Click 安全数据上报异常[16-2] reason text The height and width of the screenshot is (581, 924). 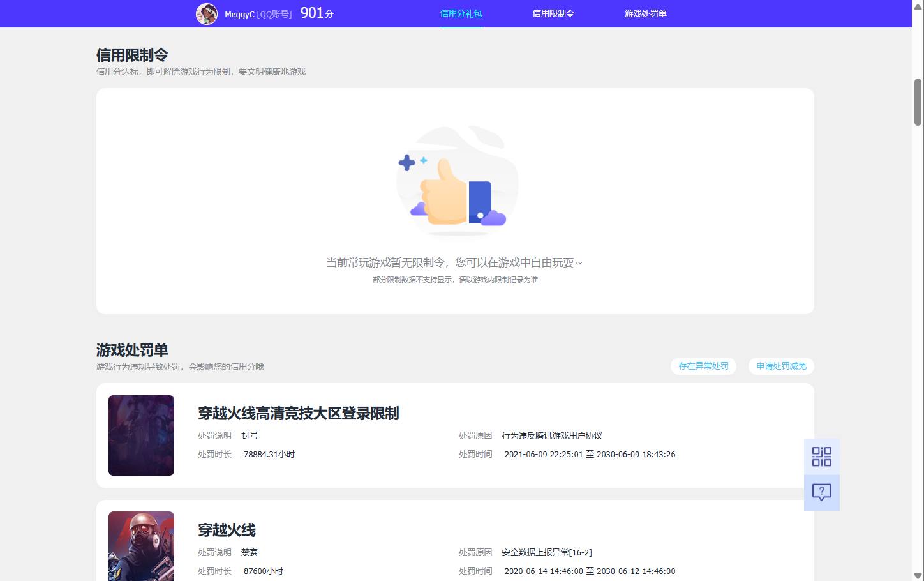point(547,552)
